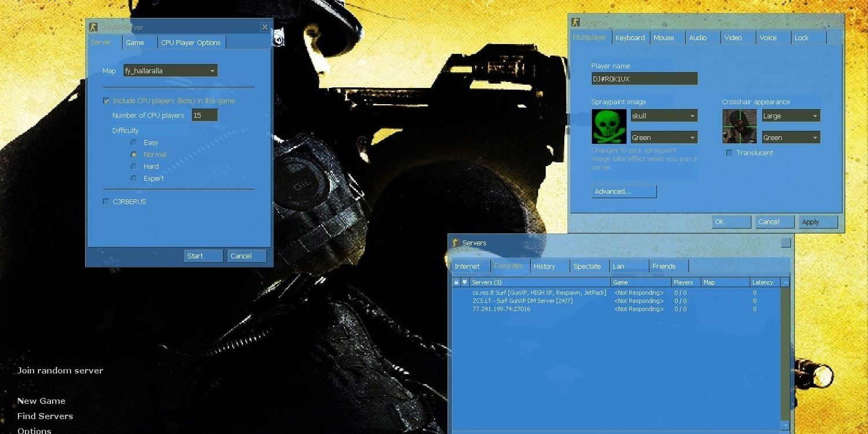The height and width of the screenshot is (434, 868).
Task: Switch to Friends tab in Servers
Action: [669, 266]
